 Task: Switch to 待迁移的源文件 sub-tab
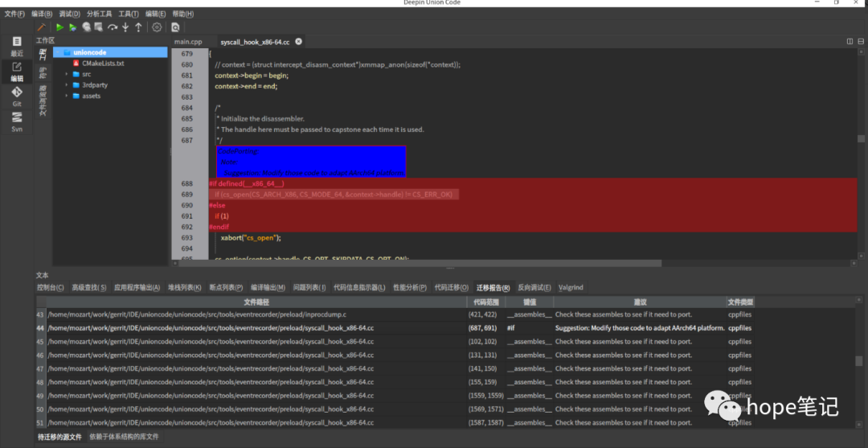[x=59, y=437]
